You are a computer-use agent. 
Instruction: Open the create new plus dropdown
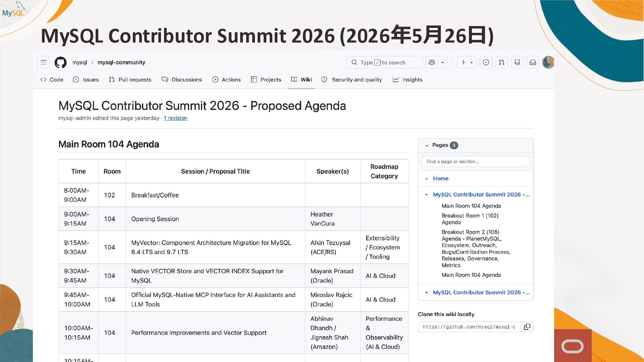pos(467,62)
